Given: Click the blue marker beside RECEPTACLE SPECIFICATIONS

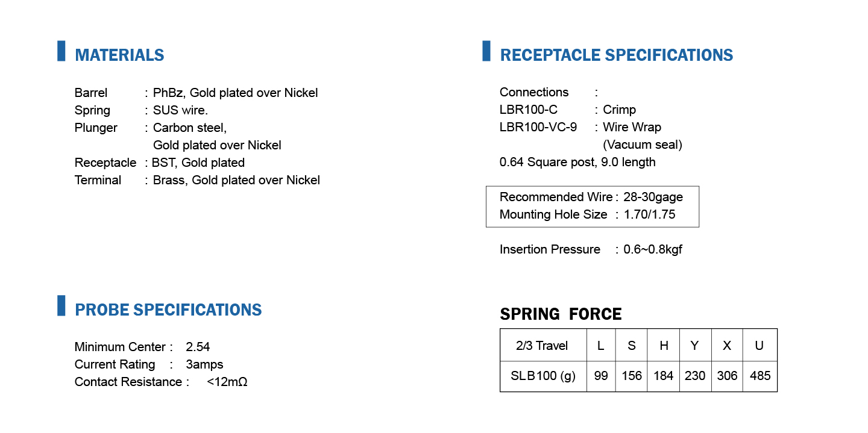Looking at the screenshot, I should click(x=486, y=51).
